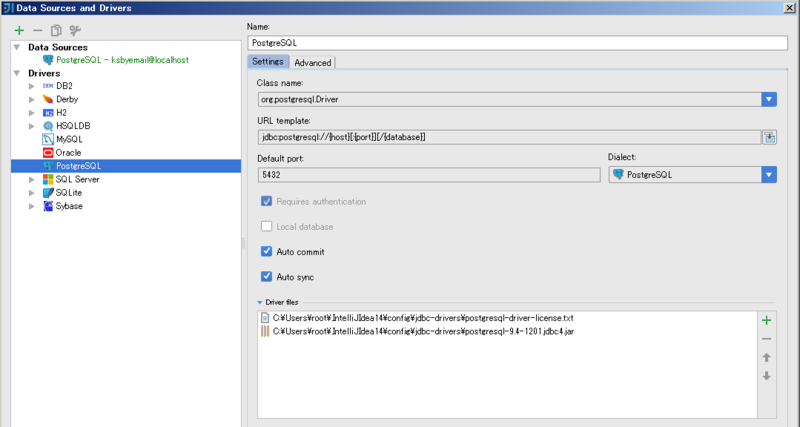Open the Dialect dropdown arrow

click(x=769, y=174)
